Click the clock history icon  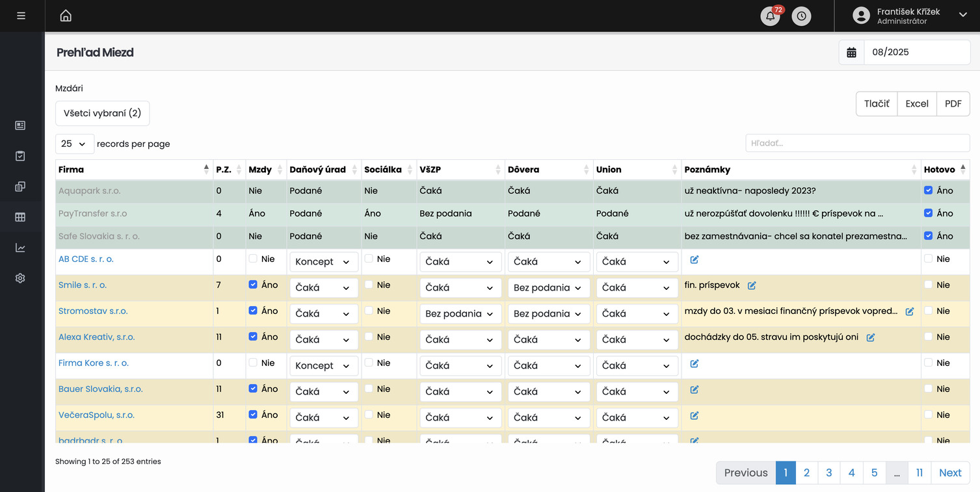point(801,16)
